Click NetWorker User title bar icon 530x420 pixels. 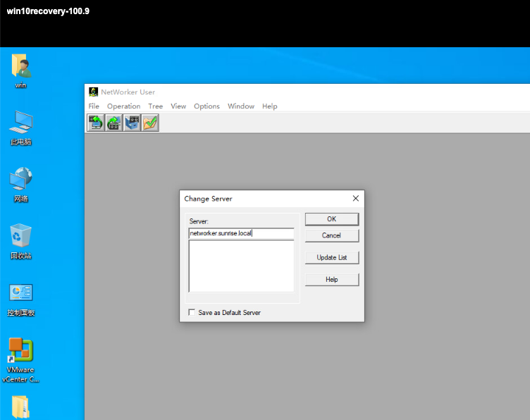coord(93,92)
